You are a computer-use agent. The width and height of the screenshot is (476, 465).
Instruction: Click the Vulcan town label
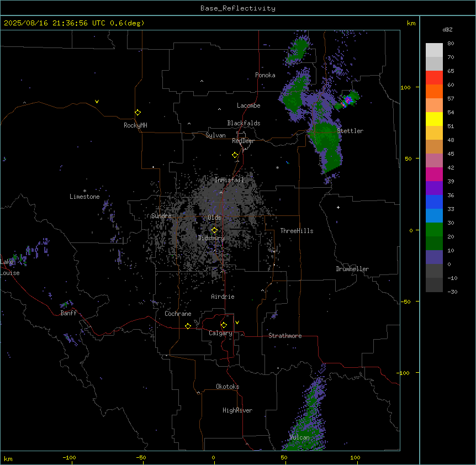coord(299,437)
